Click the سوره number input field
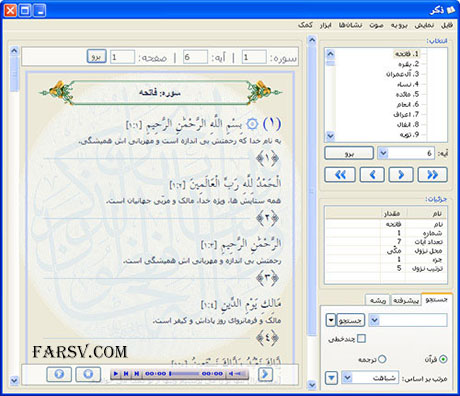Screen dimensions: 460x396 coord(254,57)
